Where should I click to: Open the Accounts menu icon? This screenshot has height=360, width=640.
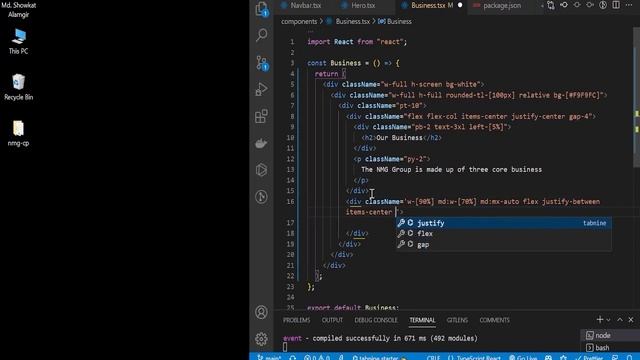pyautogui.click(x=262, y=312)
